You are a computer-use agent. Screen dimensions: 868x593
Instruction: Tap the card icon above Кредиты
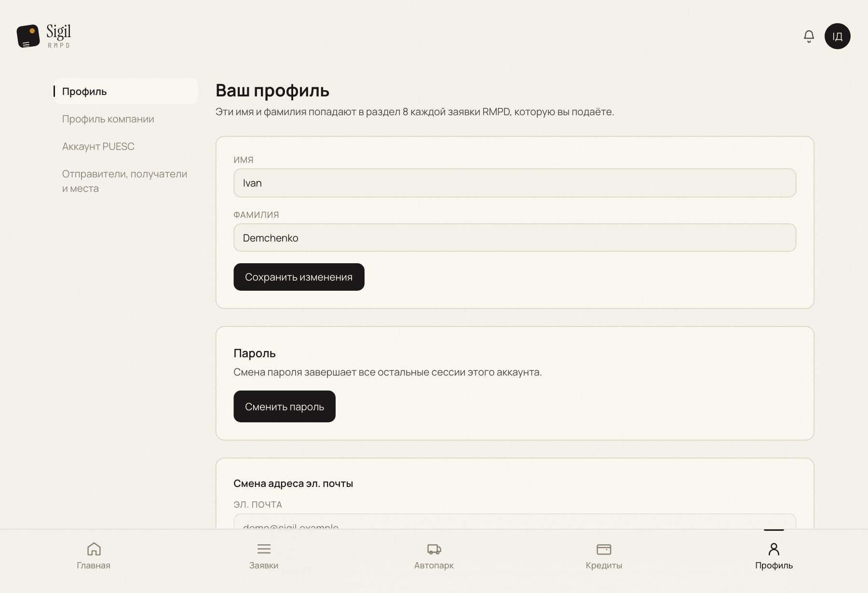(604, 549)
